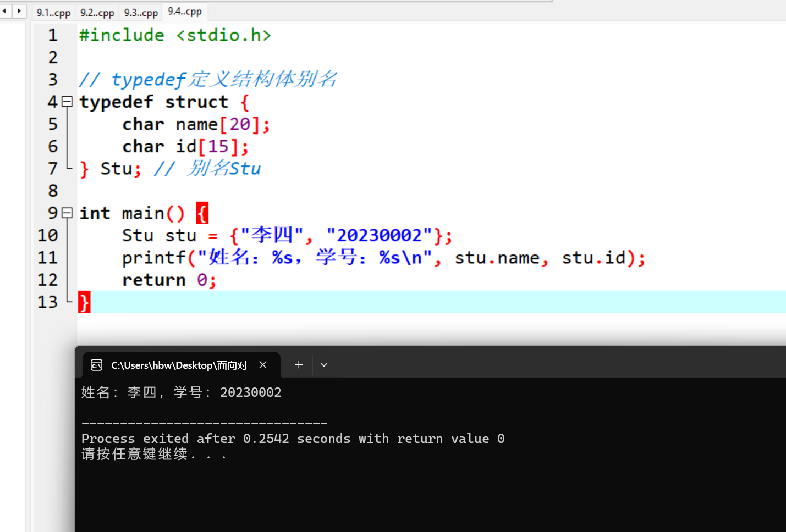Click console output 姓名: 李四, 学号: 20230002
The width and height of the screenshot is (786, 532).
click(x=182, y=392)
